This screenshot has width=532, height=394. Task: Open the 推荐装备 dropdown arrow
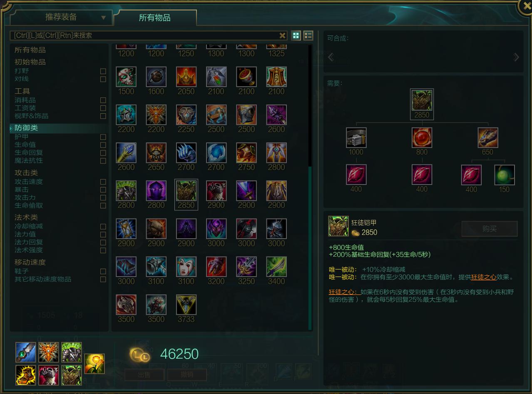click(104, 18)
